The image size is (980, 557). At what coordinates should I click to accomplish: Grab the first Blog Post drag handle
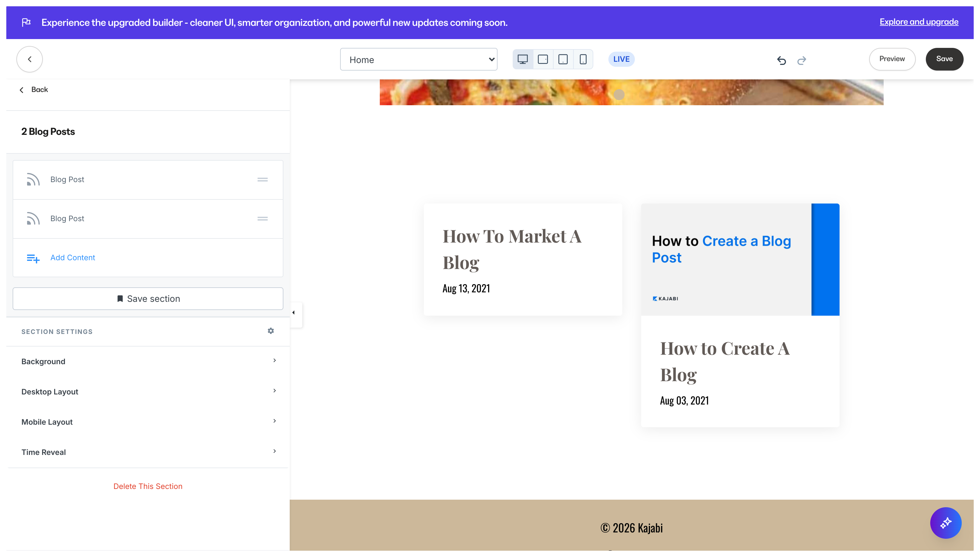pyautogui.click(x=262, y=180)
